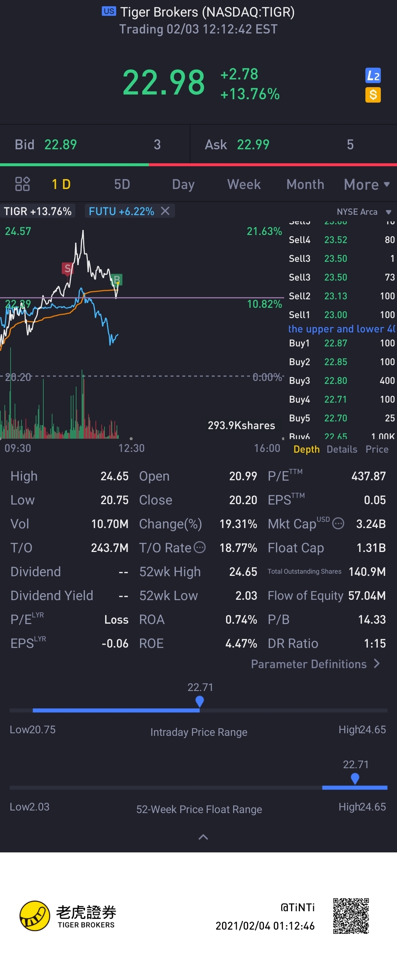
Task: Tap the orange dollar sign icon
Action: click(373, 95)
